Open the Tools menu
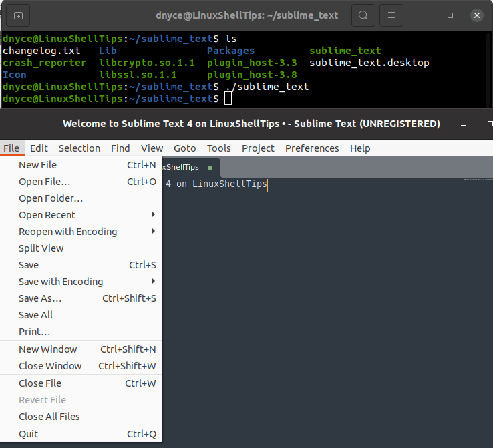This screenshot has height=448, width=493. pyautogui.click(x=219, y=148)
